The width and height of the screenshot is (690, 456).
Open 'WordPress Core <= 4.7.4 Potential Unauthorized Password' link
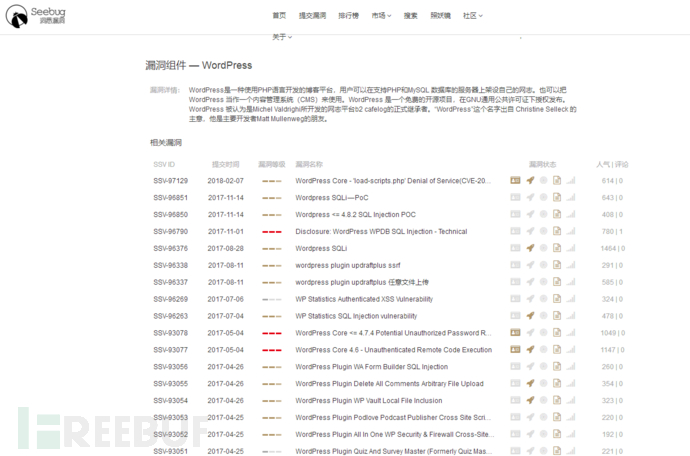393,333
